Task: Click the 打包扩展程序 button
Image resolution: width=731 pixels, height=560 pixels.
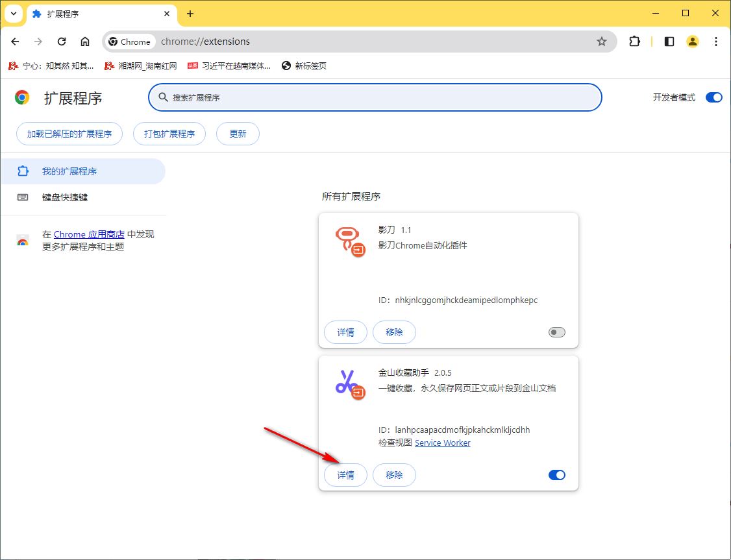Action: point(169,134)
